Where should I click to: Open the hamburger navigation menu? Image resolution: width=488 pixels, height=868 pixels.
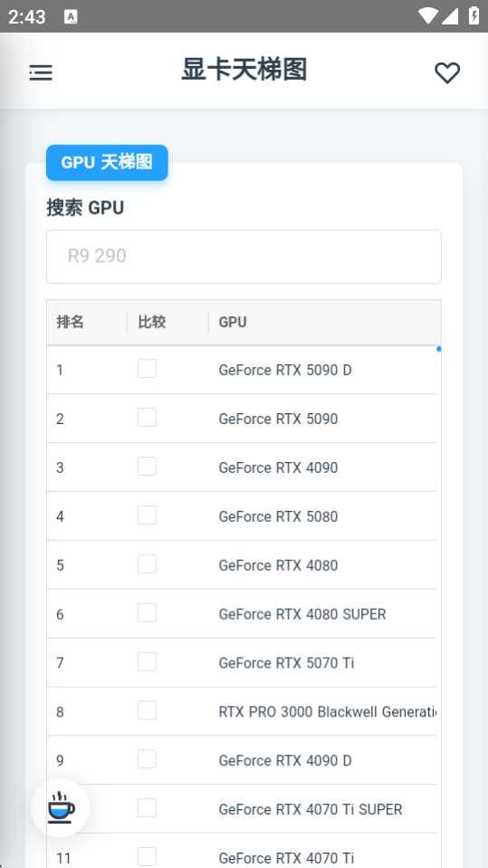pos(41,72)
